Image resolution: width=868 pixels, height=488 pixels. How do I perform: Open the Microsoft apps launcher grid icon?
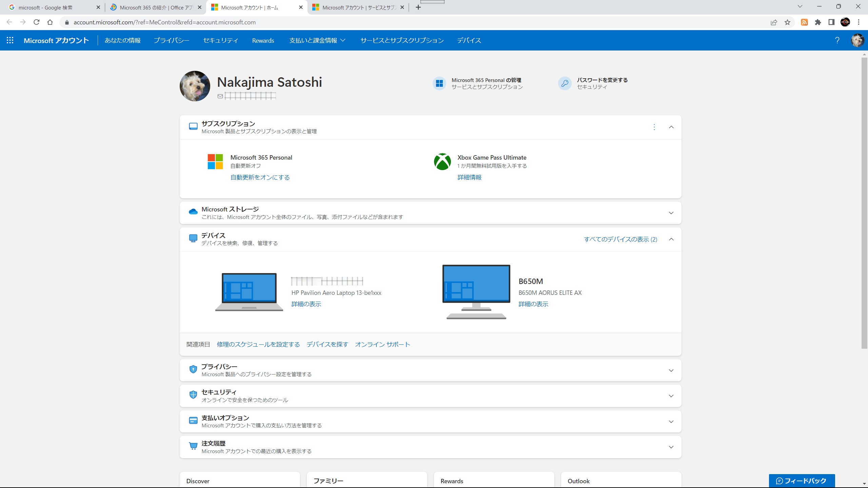pos(10,40)
